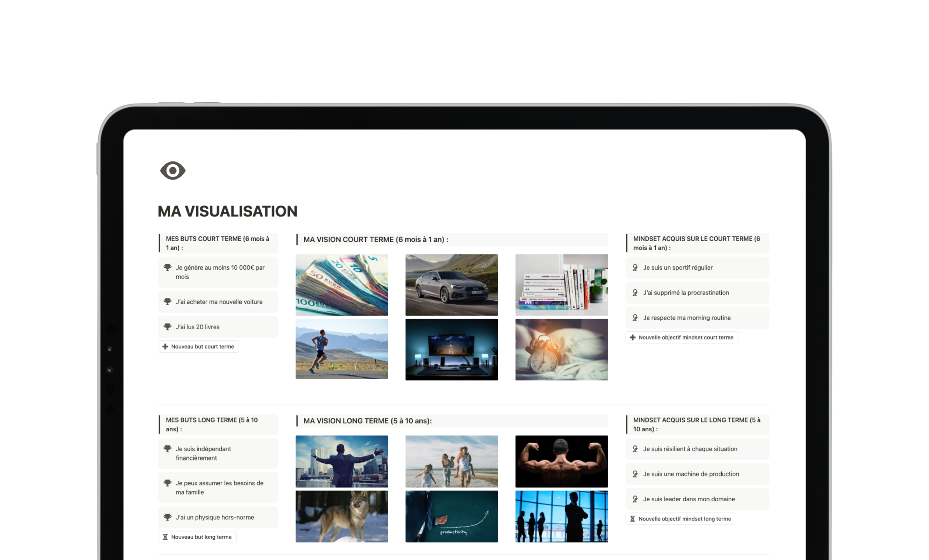The height and width of the screenshot is (560, 929).
Task: Open the wolf photo in long-term vision
Action: [341, 516]
